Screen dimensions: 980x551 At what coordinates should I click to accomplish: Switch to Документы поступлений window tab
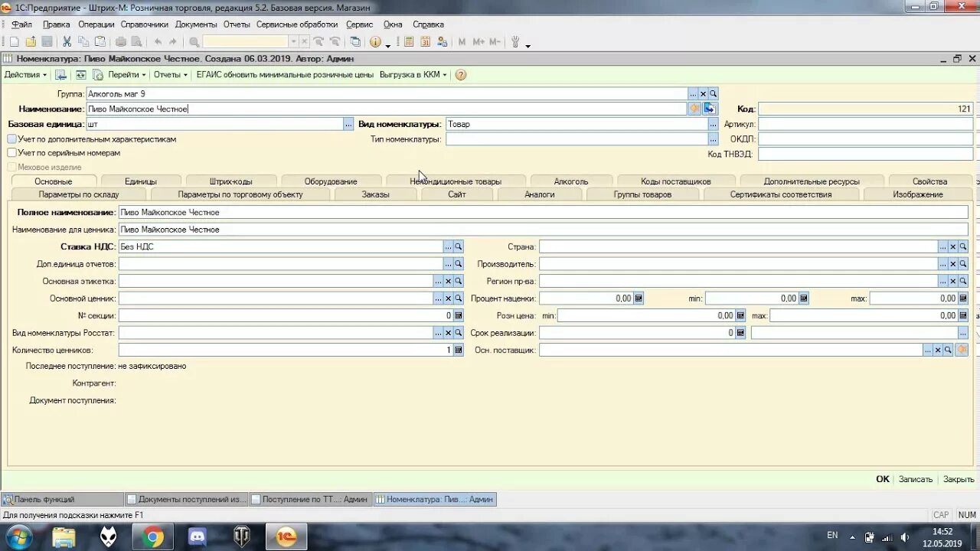pos(186,499)
